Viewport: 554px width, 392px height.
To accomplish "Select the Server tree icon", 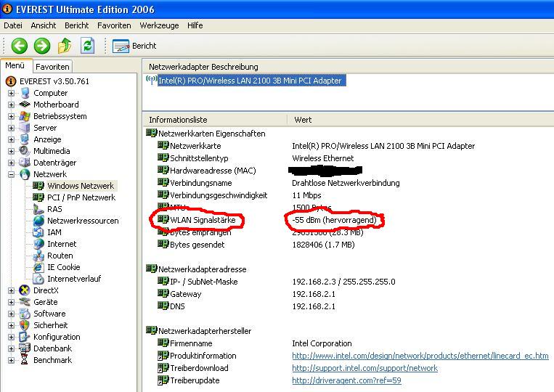I will tap(25, 128).
